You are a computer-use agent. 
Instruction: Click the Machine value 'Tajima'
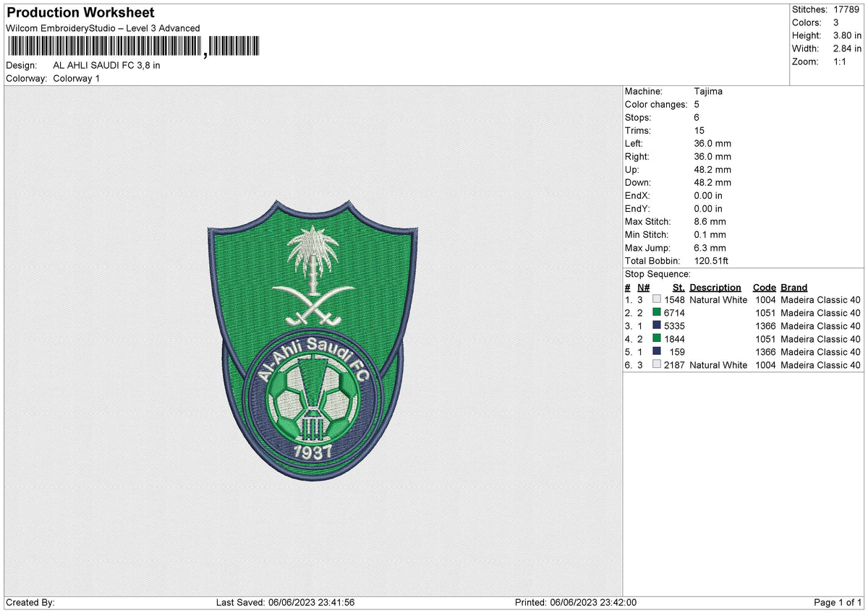tap(708, 91)
